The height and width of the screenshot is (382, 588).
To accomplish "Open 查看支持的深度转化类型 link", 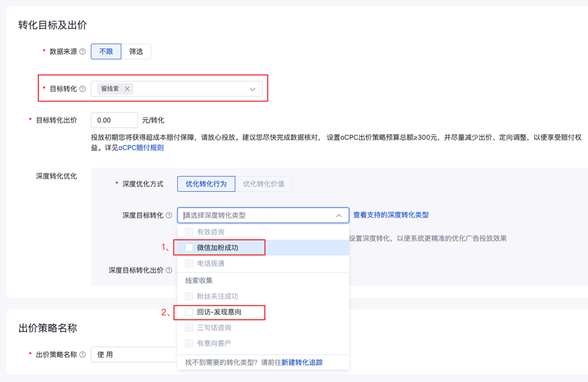I will [391, 215].
